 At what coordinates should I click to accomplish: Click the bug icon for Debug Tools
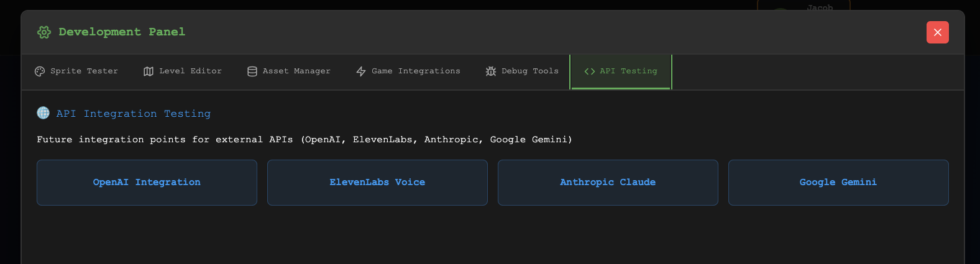[491, 71]
